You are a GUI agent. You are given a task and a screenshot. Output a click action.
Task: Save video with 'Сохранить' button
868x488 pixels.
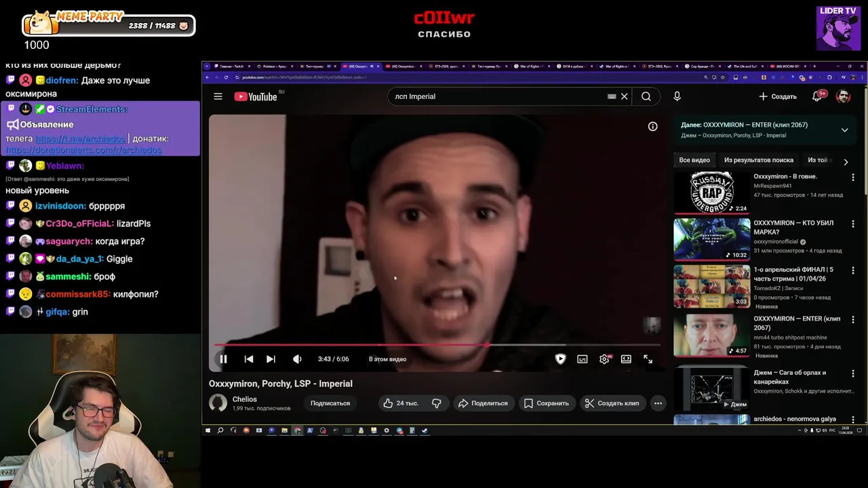point(547,403)
